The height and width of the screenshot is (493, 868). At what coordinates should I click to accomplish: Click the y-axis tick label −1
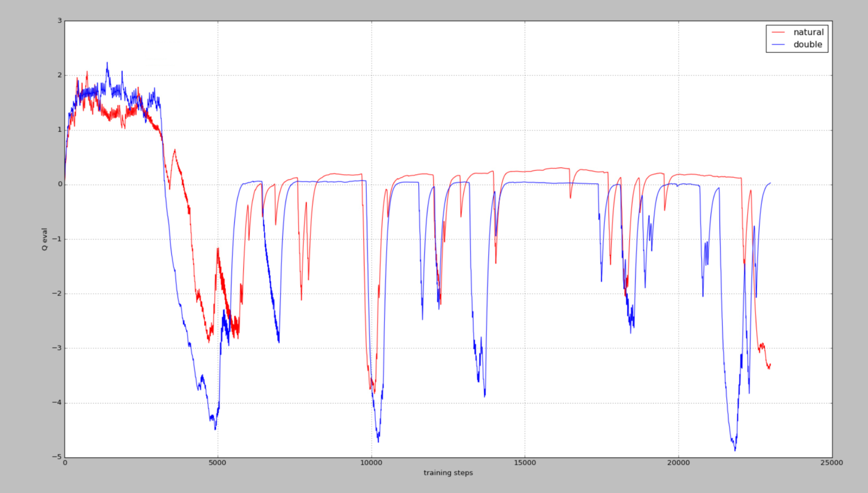tap(57, 239)
